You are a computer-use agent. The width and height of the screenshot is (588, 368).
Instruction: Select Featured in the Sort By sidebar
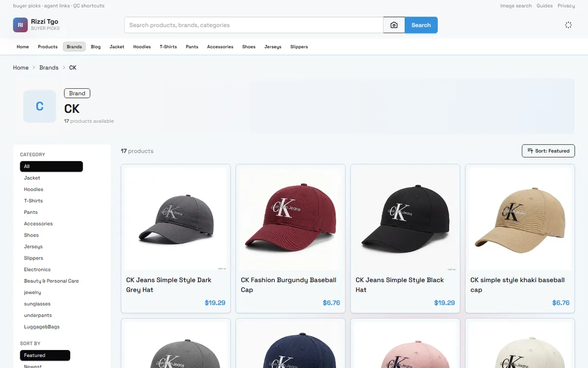[45, 355]
